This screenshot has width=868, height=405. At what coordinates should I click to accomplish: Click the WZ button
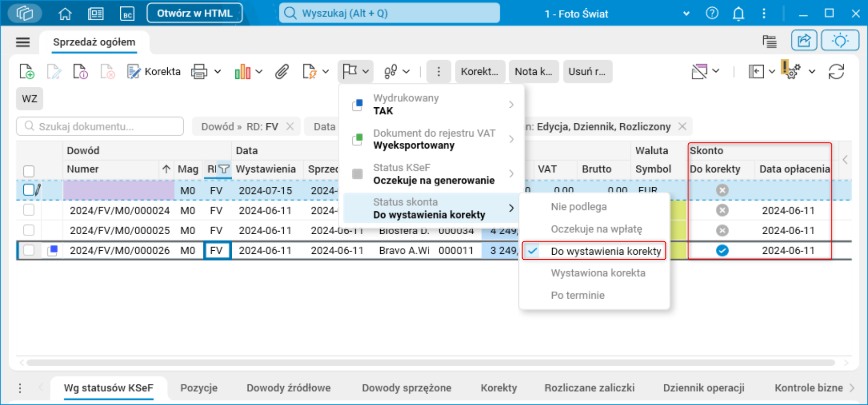(x=30, y=99)
